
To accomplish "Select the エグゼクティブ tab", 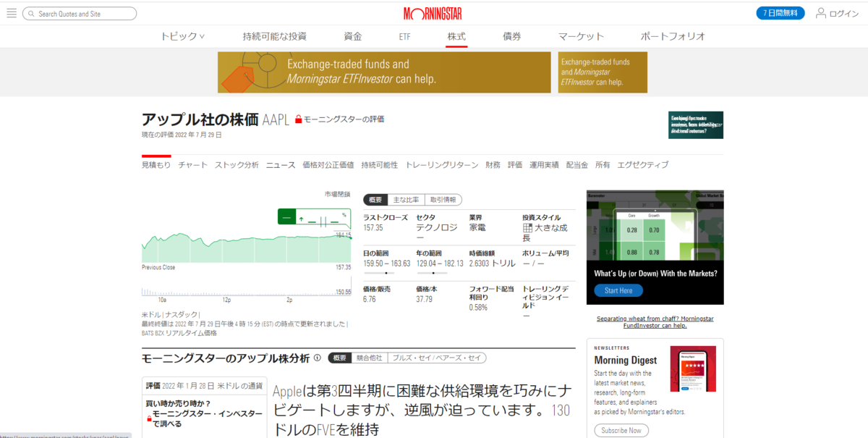I will [x=643, y=165].
